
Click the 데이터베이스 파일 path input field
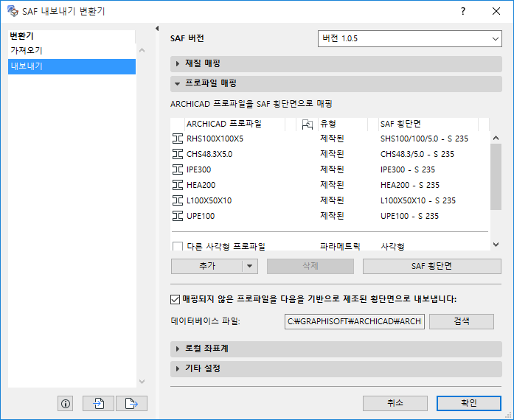[x=355, y=321]
